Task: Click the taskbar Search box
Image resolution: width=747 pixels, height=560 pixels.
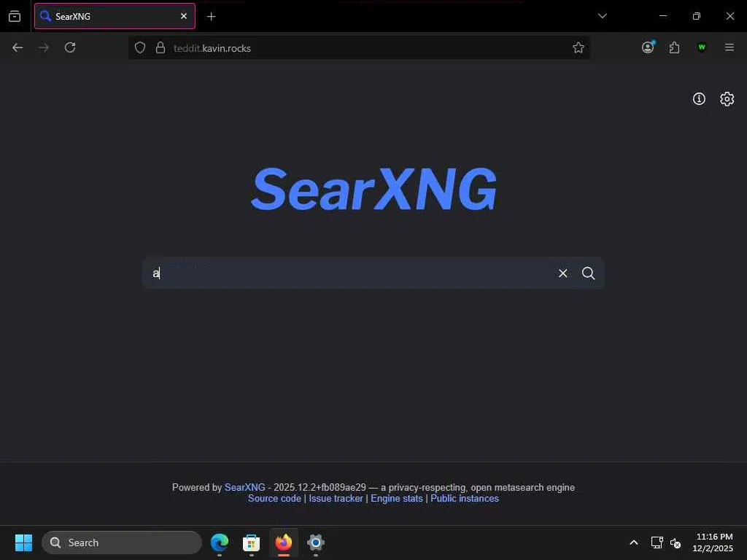Action: (x=122, y=542)
